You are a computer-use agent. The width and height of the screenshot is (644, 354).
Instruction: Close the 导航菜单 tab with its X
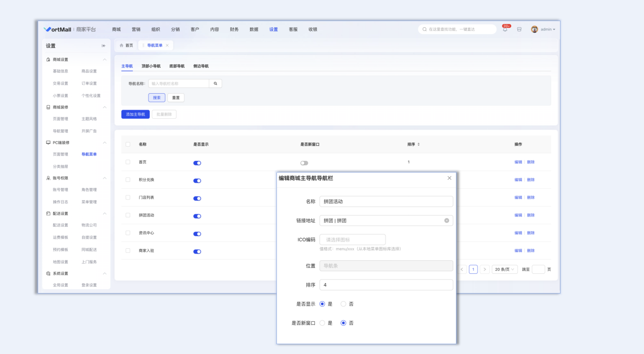click(167, 45)
